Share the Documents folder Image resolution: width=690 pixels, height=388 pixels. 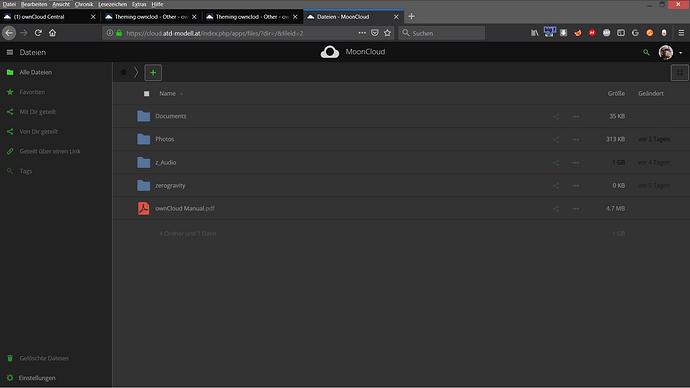[556, 117]
